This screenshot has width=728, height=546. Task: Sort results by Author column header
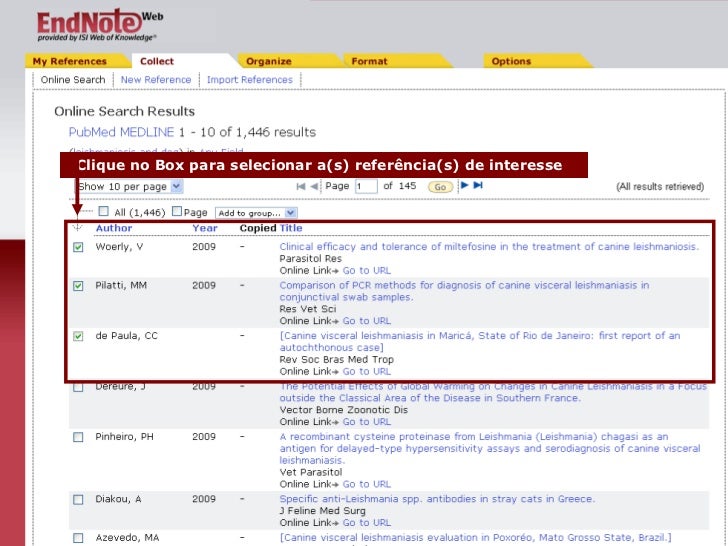click(x=113, y=228)
